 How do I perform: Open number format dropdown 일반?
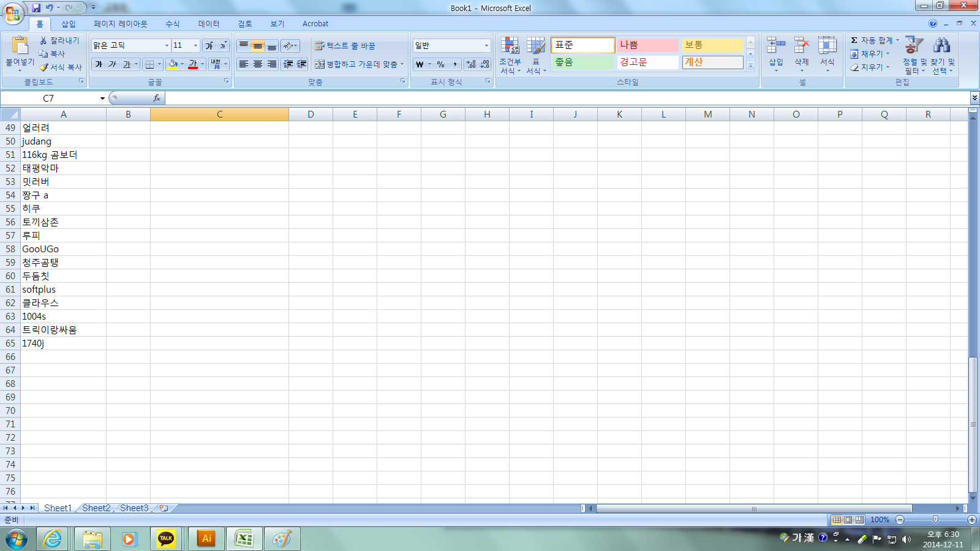(x=486, y=46)
